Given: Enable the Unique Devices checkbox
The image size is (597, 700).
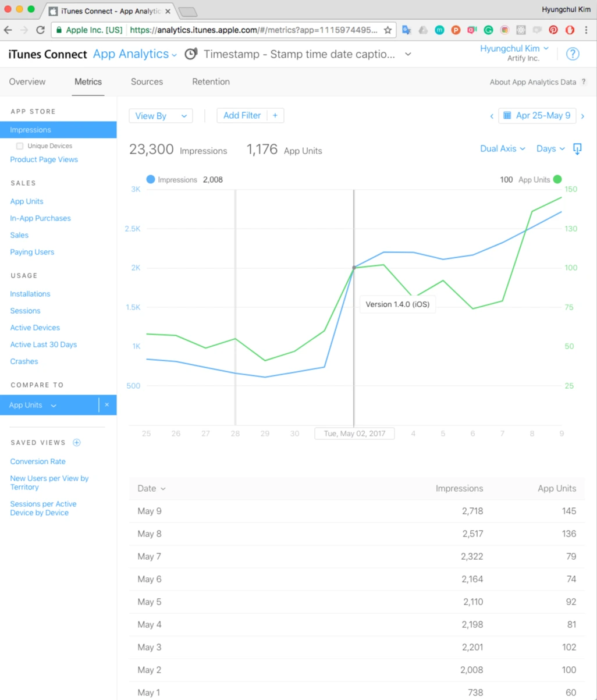Looking at the screenshot, I should click(x=20, y=146).
